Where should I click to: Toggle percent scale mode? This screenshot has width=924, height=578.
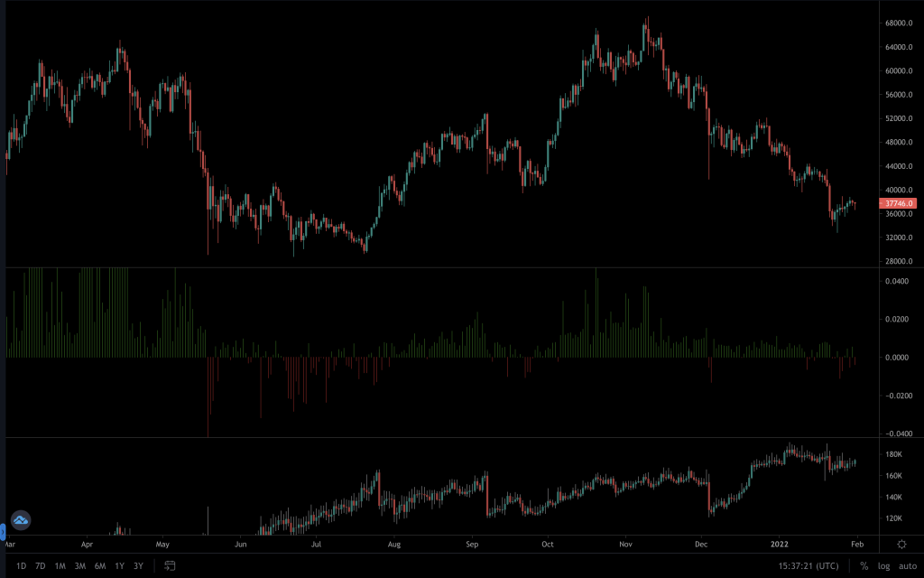(x=864, y=565)
